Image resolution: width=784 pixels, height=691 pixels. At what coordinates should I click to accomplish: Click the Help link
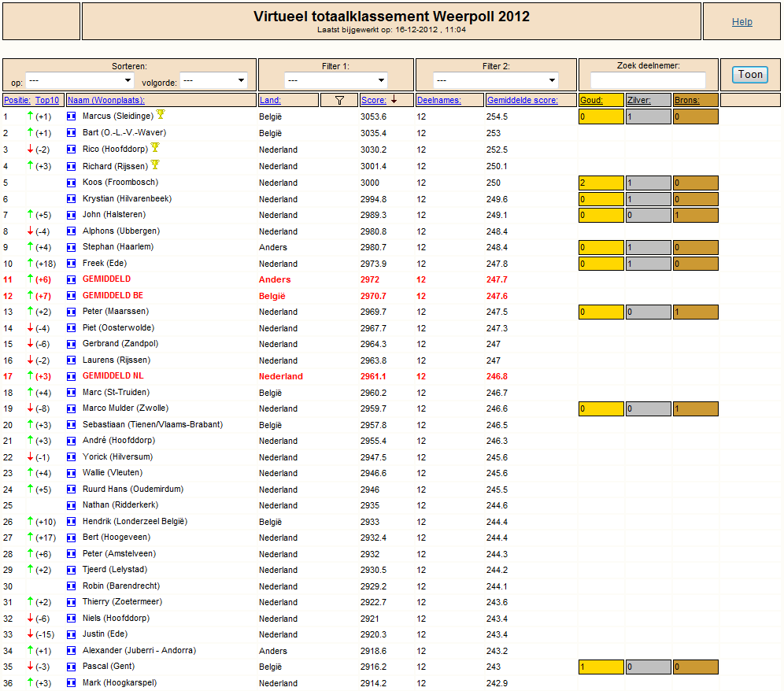pyautogui.click(x=742, y=21)
